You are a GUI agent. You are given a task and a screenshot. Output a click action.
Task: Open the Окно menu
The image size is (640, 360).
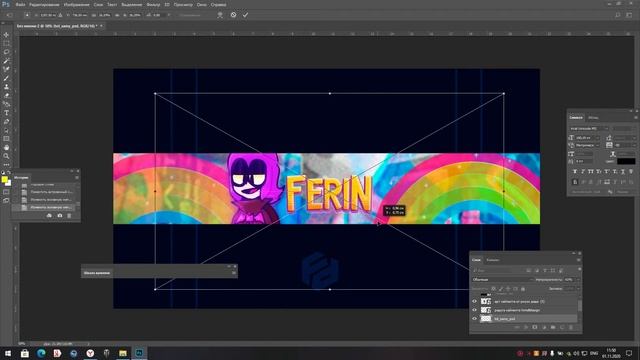tap(202, 4)
